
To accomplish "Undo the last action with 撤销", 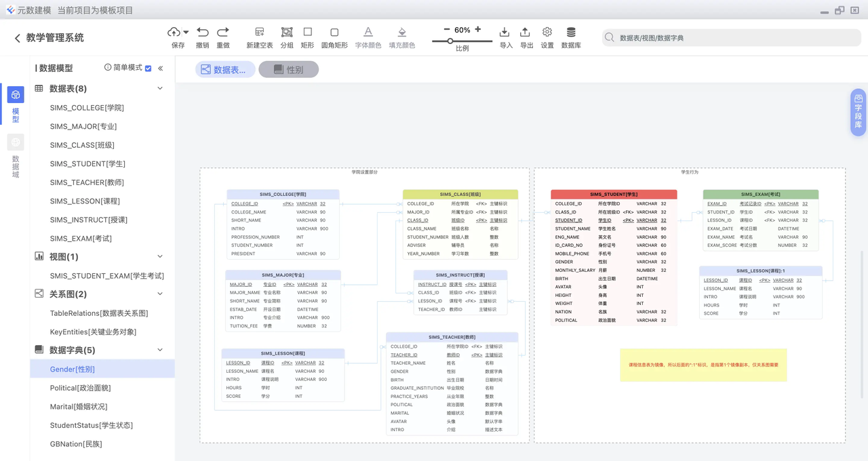I will click(x=203, y=32).
